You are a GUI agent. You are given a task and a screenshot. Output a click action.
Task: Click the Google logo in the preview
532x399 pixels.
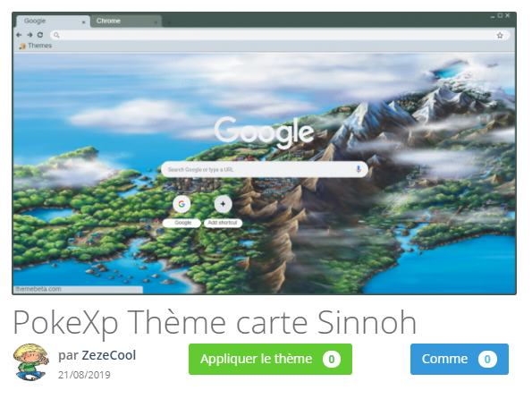[264, 132]
